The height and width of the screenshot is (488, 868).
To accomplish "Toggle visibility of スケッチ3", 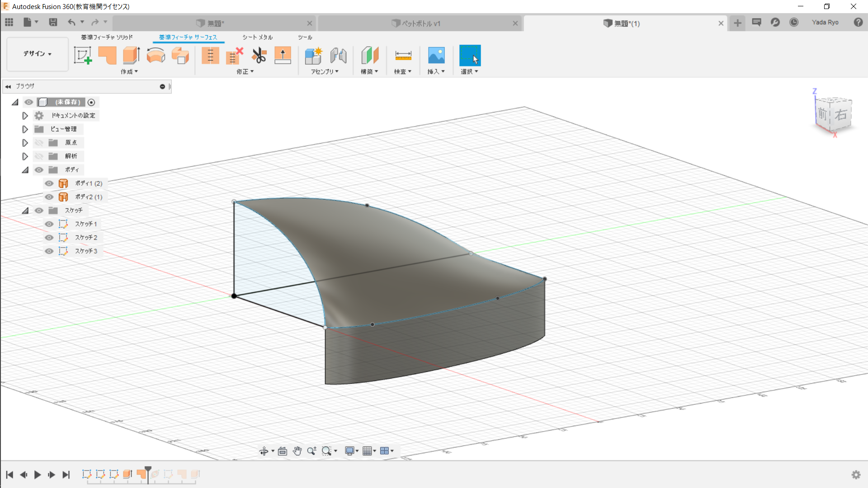I will tap(49, 251).
